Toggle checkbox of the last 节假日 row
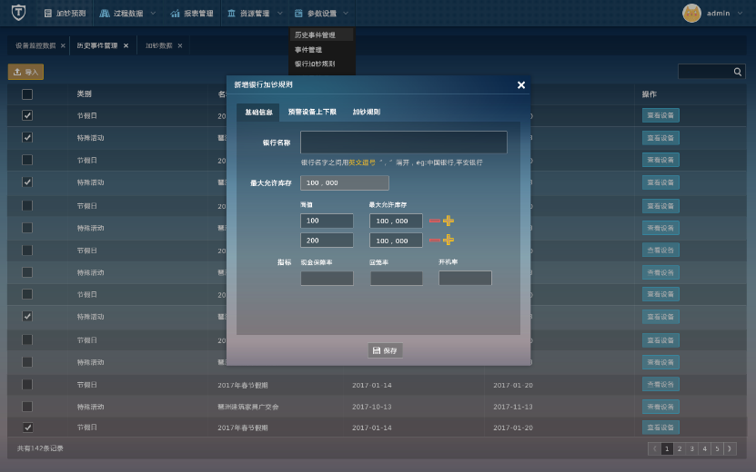Image resolution: width=756 pixels, height=472 pixels. 27,428
